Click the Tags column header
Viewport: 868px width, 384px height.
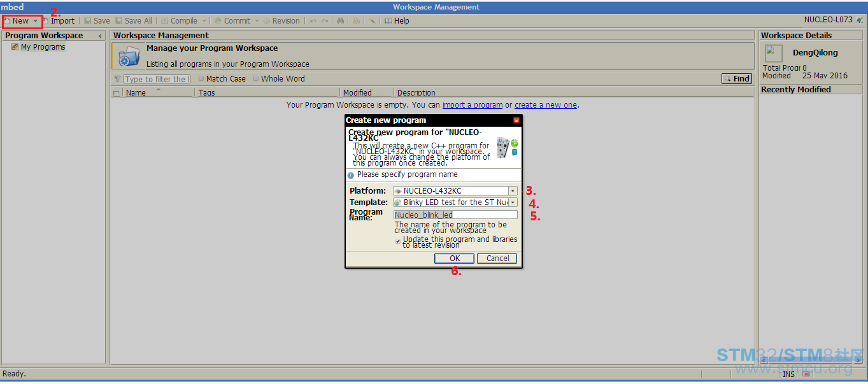[267, 92]
